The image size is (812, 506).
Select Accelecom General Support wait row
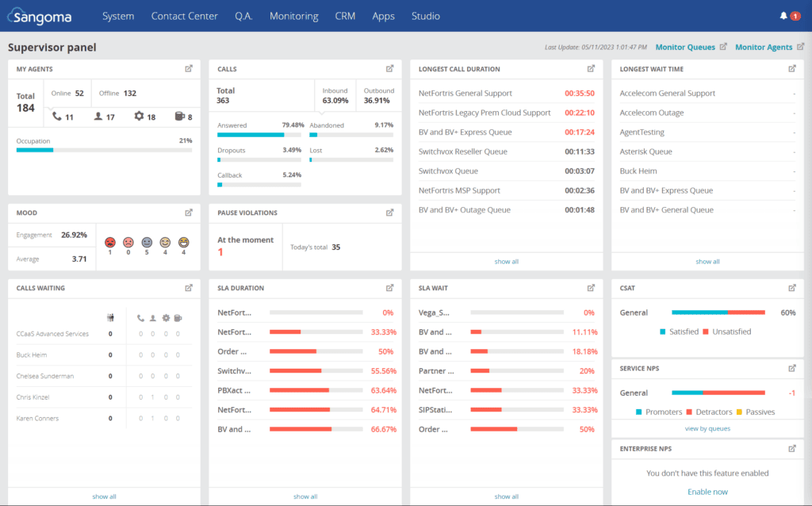tap(707, 94)
